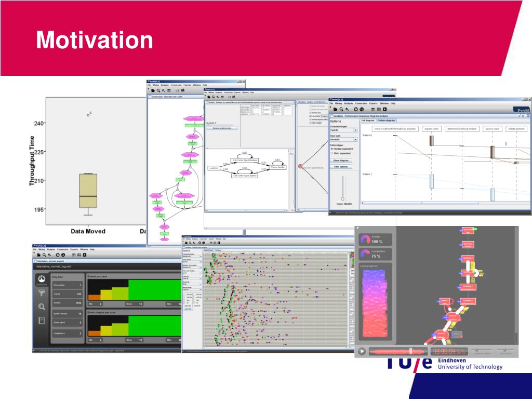Click the animation time display
This screenshot has width=532, height=399.
tap(449, 351)
